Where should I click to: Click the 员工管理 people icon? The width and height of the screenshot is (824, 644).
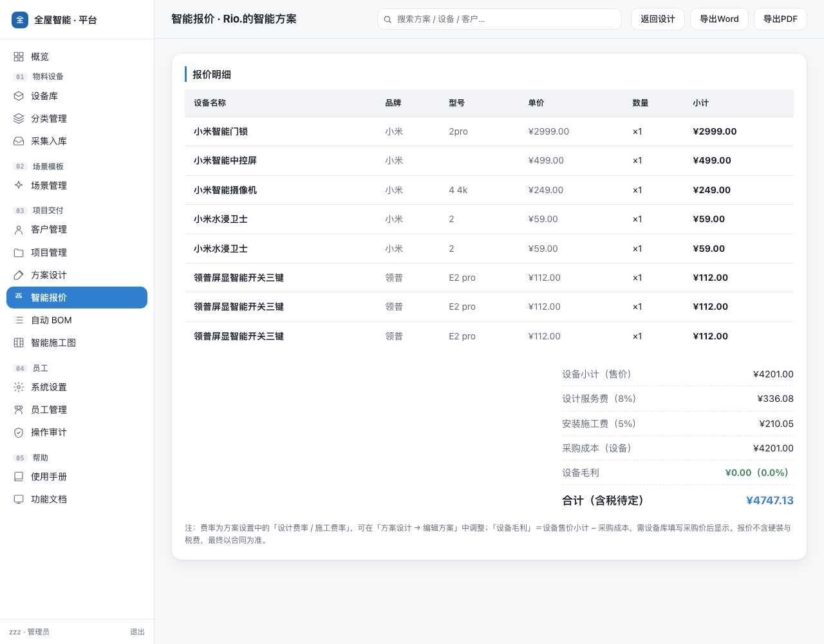click(19, 410)
